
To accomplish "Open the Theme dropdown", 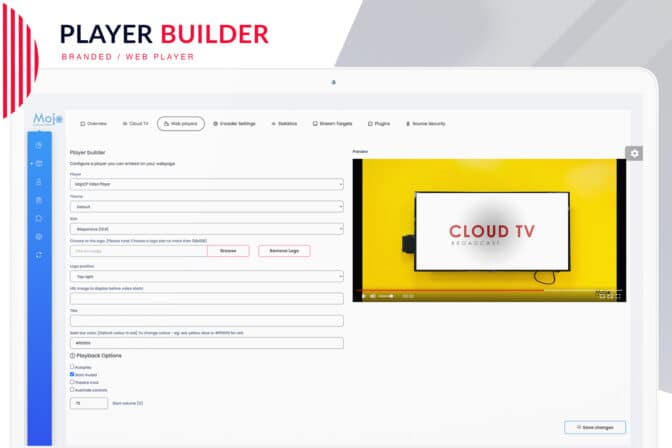I will (207, 207).
